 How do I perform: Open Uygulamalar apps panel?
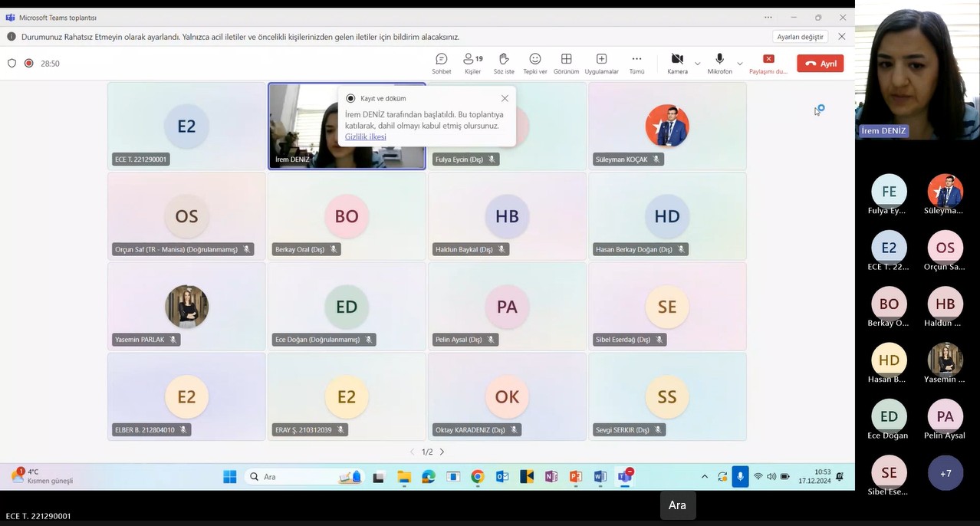pos(601,63)
